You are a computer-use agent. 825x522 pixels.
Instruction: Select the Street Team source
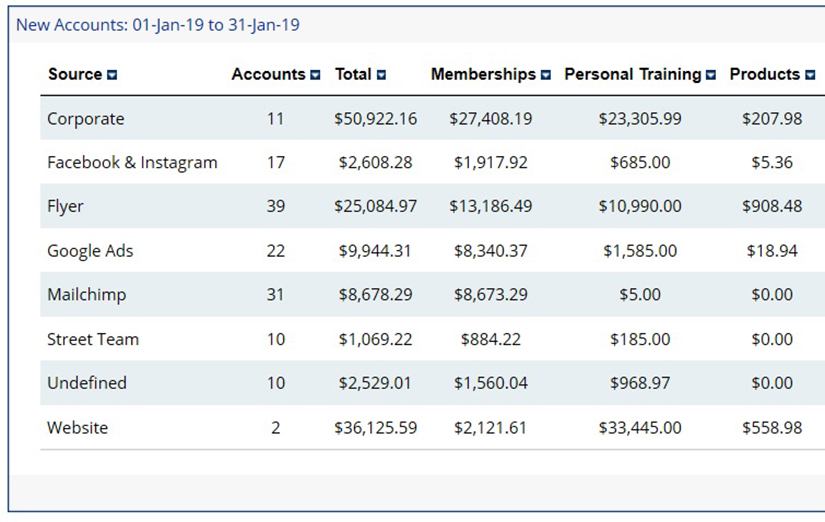pos(93,339)
